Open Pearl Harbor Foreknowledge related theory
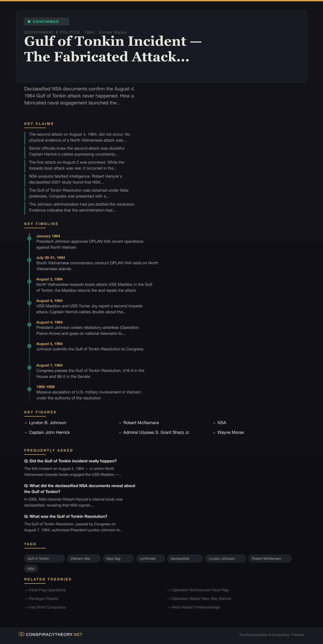This screenshot has height=644, width=323. [x=196, y=607]
